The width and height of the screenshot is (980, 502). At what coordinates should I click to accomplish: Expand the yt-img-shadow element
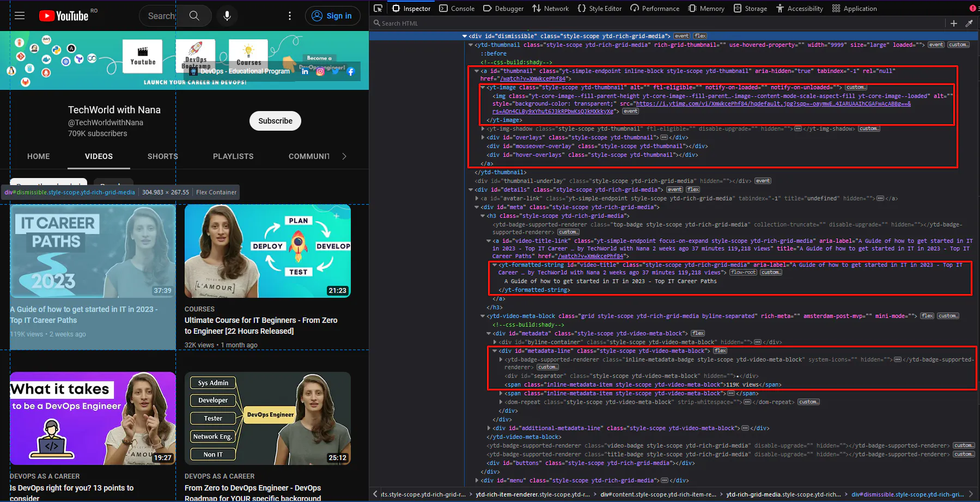click(482, 128)
